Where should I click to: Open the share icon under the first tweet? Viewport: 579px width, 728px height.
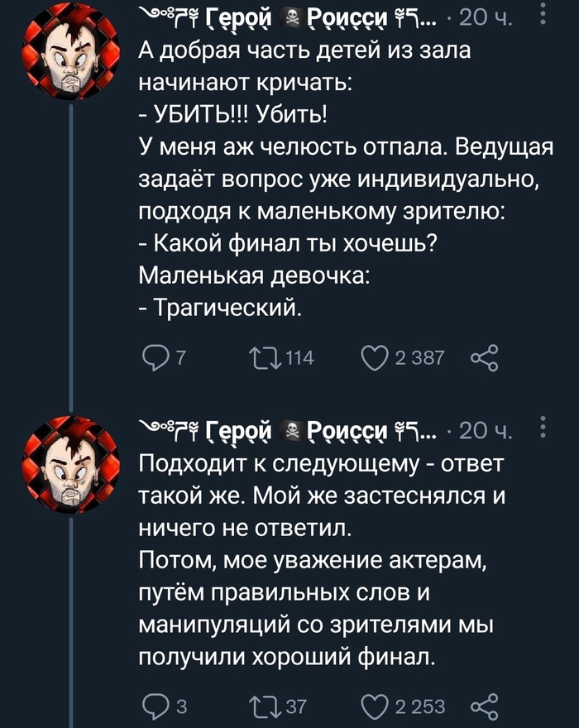pos(484,356)
